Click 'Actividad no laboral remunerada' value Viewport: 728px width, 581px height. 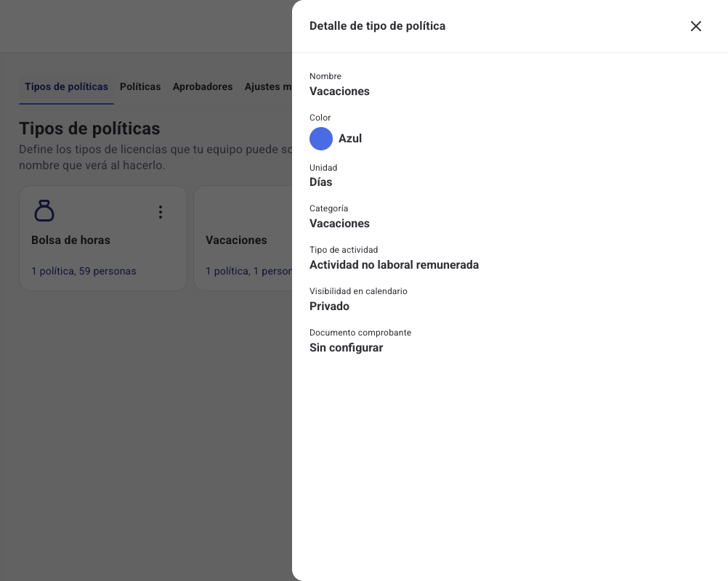[x=395, y=264]
